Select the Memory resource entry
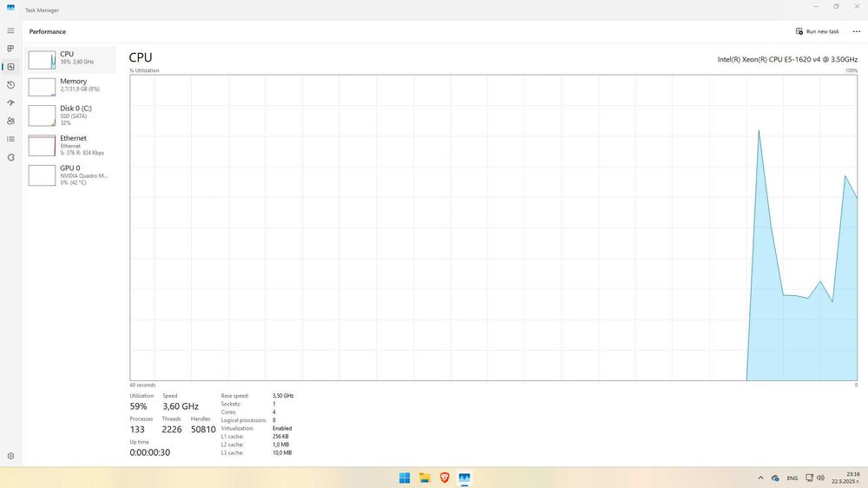The image size is (868, 488). [70, 87]
